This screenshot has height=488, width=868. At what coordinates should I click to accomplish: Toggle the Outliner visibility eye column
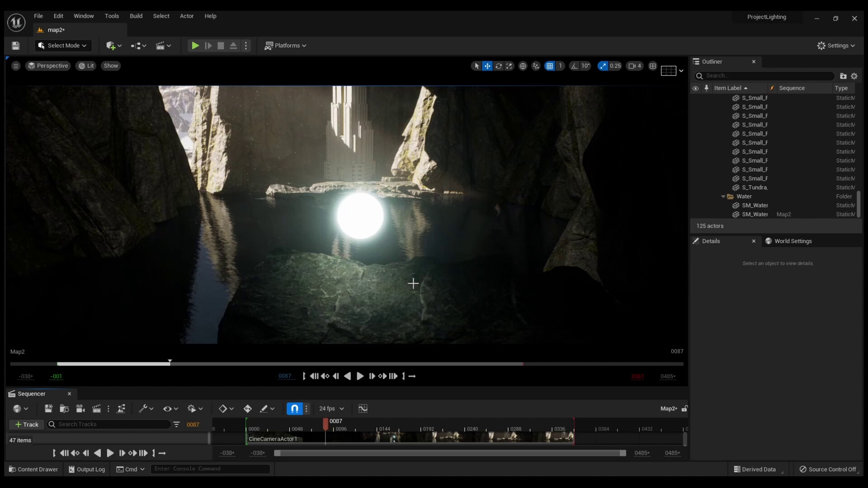point(695,88)
